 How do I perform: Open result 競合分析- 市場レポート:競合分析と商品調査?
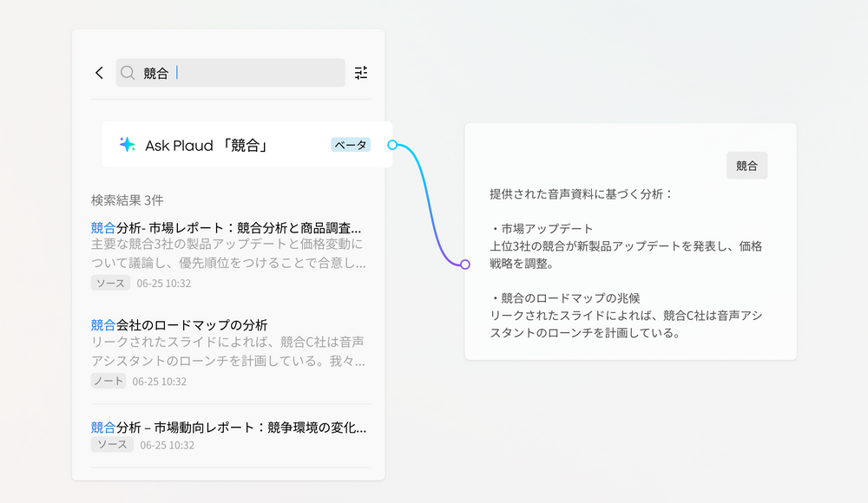(227, 228)
